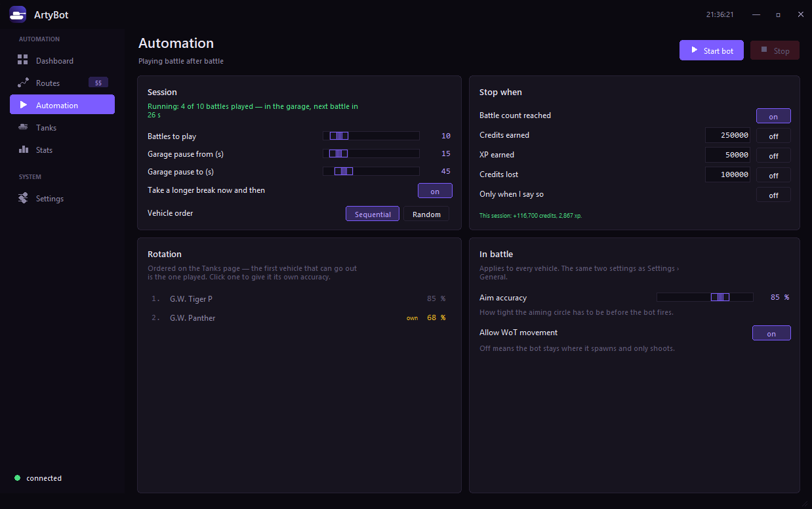The height and width of the screenshot is (509, 812).
Task: Click the Garage pause from slider
Action: tap(371, 153)
